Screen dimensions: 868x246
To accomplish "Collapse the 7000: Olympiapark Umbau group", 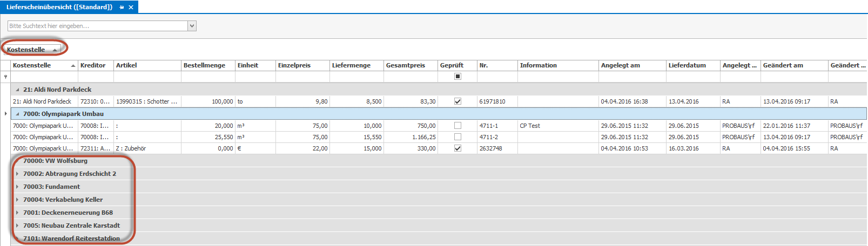I will click(17, 114).
